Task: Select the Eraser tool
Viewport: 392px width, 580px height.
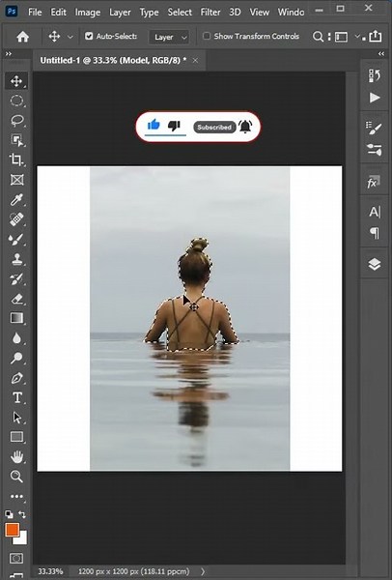Action: coord(16,299)
